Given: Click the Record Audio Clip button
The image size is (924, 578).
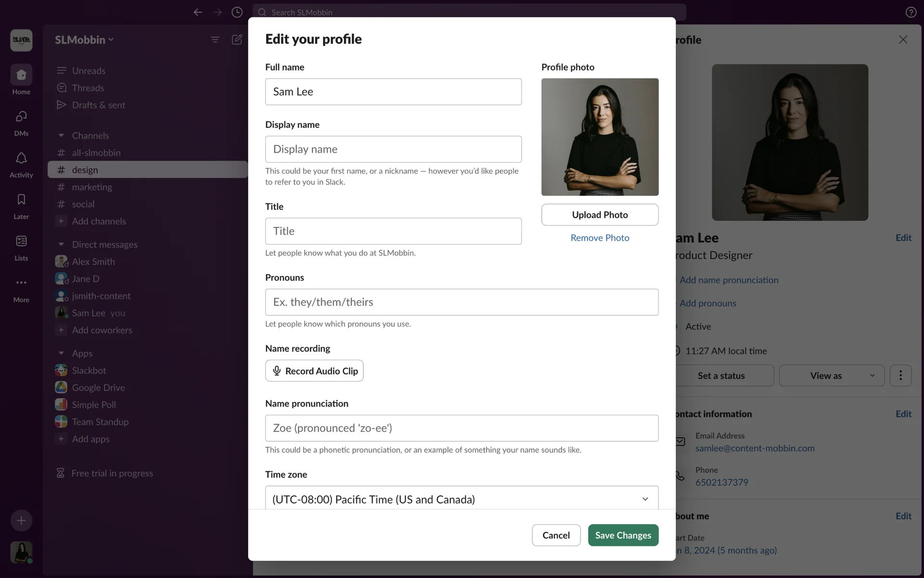Looking at the screenshot, I should (314, 371).
